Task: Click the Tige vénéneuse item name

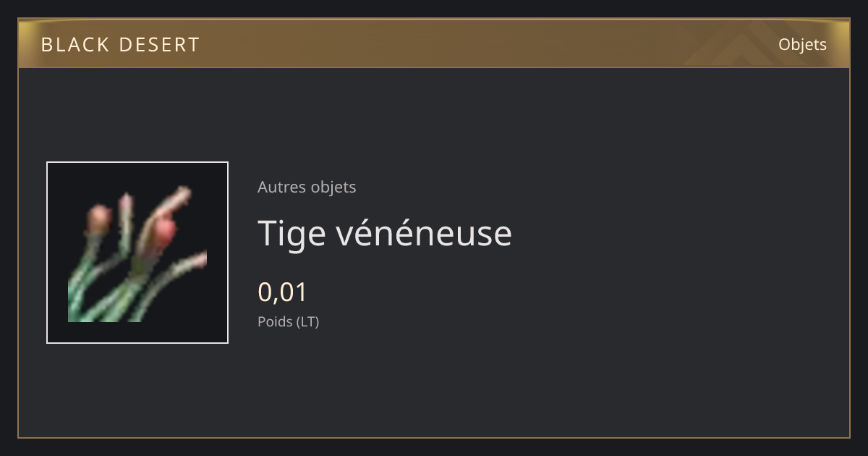Action: [x=385, y=233]
